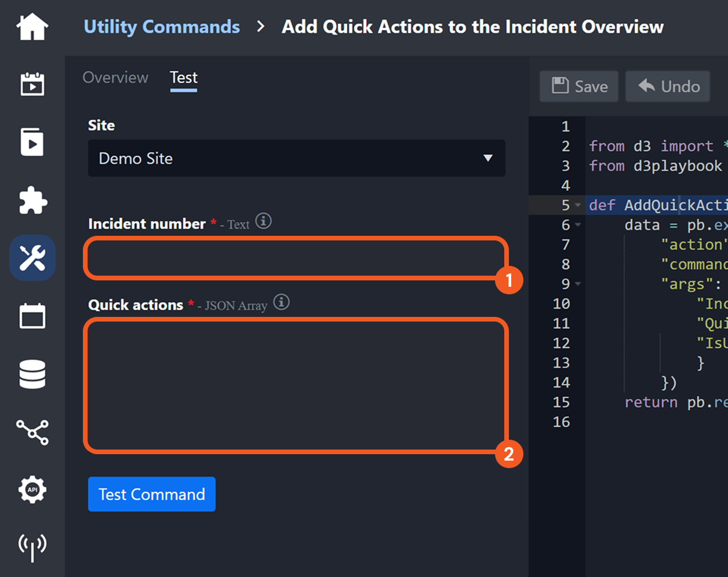Click the Home icon in sidebar

32,27
